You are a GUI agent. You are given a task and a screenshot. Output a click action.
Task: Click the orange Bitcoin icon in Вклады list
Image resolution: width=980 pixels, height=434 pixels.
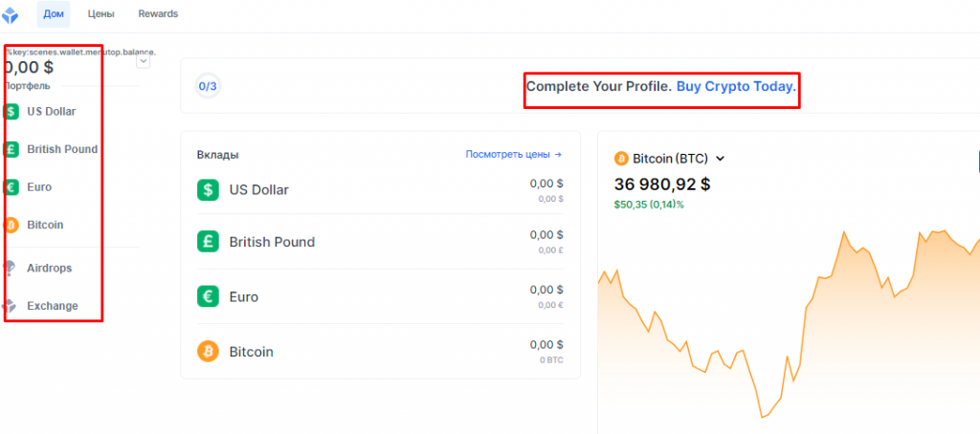pyautogui.click(x=208, y=351)
